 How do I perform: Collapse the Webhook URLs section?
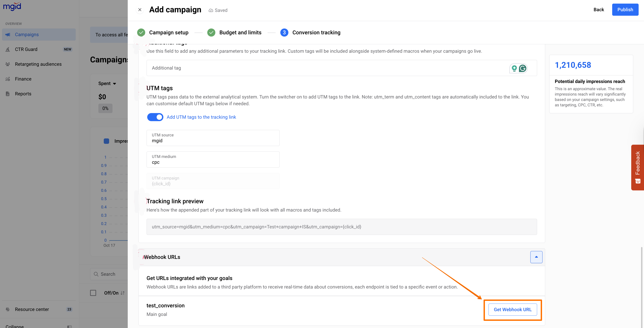(x=536, y=257)
